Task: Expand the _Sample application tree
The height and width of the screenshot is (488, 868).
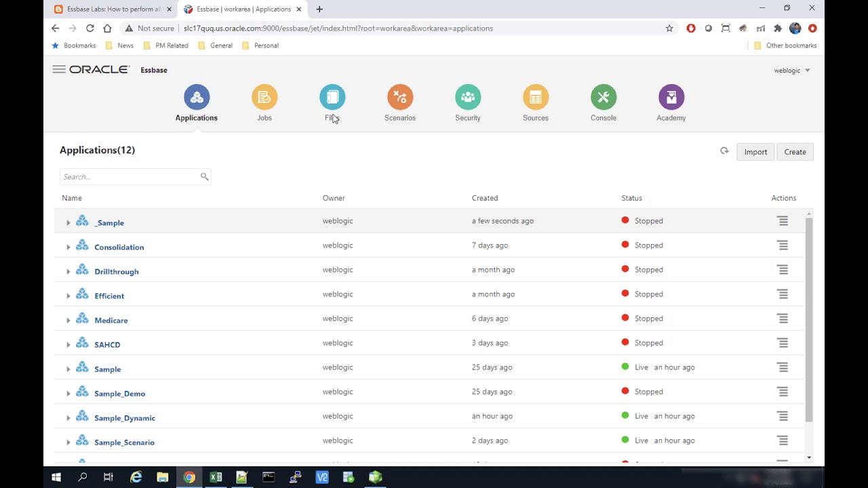Action: click(68, 223)
